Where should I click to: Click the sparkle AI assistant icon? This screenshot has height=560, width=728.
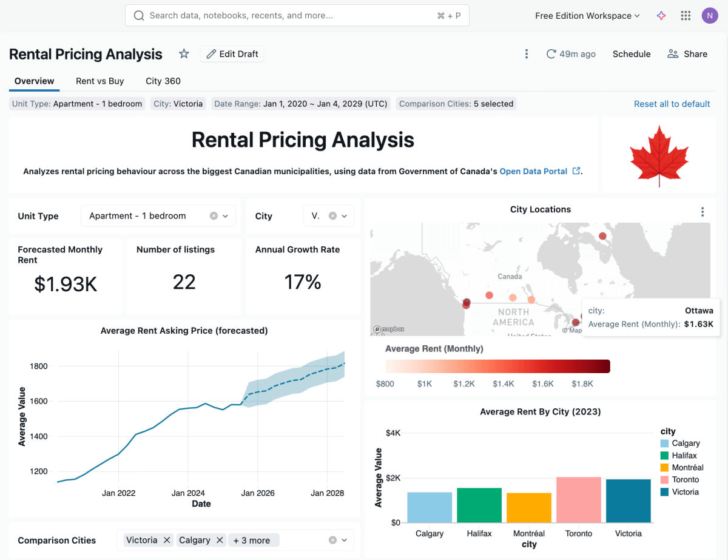[661, 15]
